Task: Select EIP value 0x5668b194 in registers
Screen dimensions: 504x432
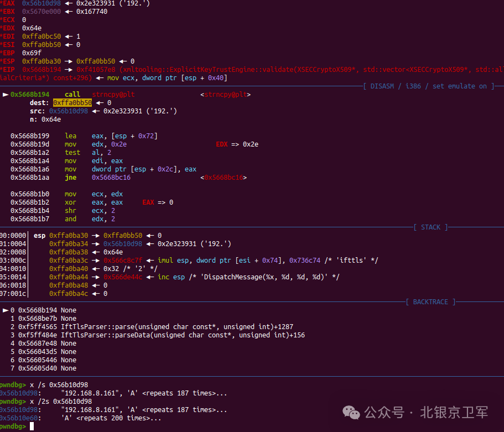Action: coord(41,70)
